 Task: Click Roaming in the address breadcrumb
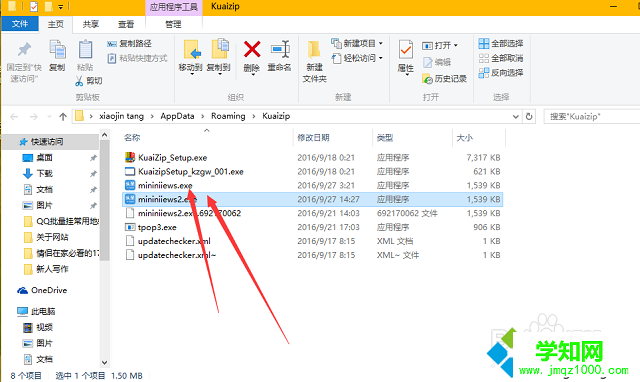228,116
